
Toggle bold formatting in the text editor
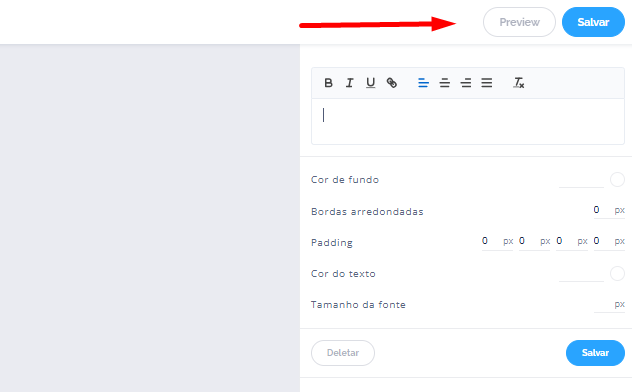[328, 83]
